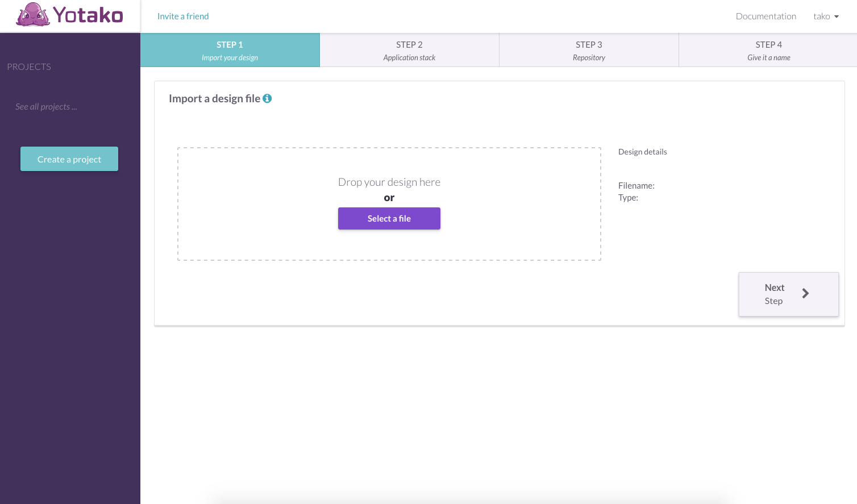Click the caret arrow next to tako
This screenshot has width=857, height=504.
(x=837, y=16)
